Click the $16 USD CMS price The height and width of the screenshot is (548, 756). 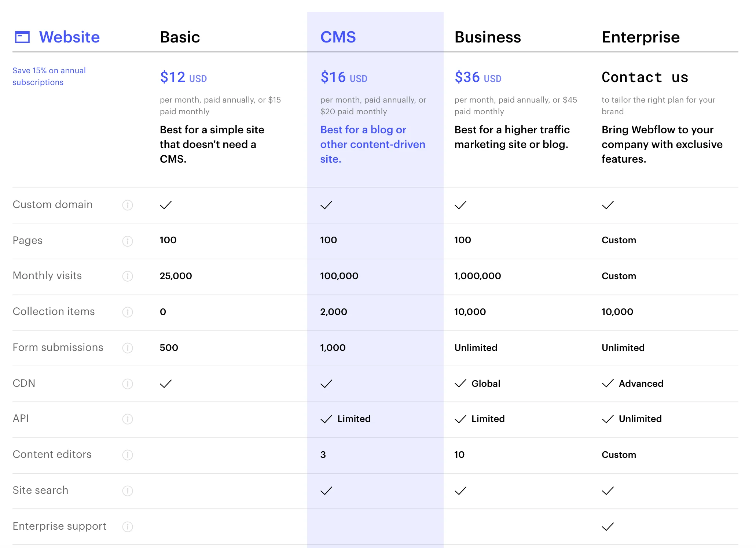point(344,77)
